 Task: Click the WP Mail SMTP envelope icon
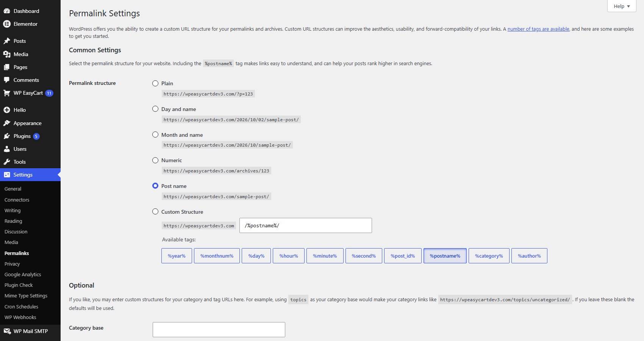pos(7,331)
